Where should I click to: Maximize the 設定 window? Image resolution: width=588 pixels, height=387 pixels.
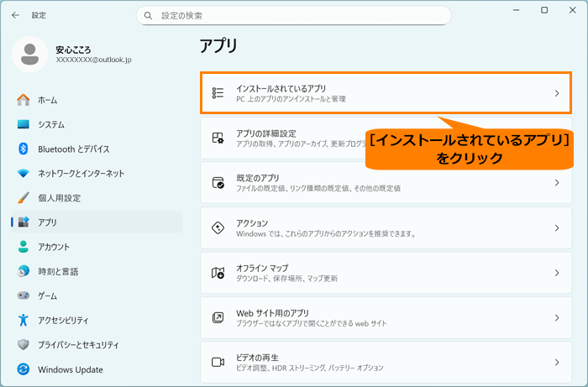tap(544, 10)
